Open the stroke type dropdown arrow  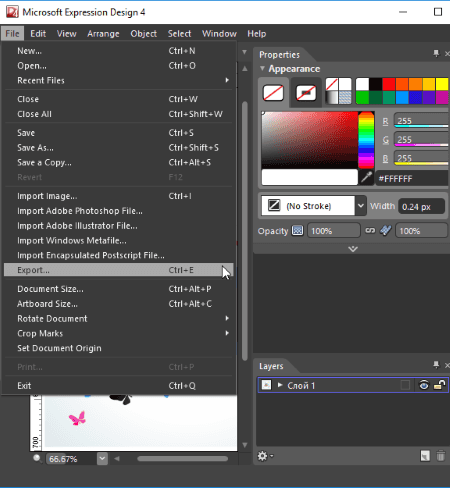361,206
